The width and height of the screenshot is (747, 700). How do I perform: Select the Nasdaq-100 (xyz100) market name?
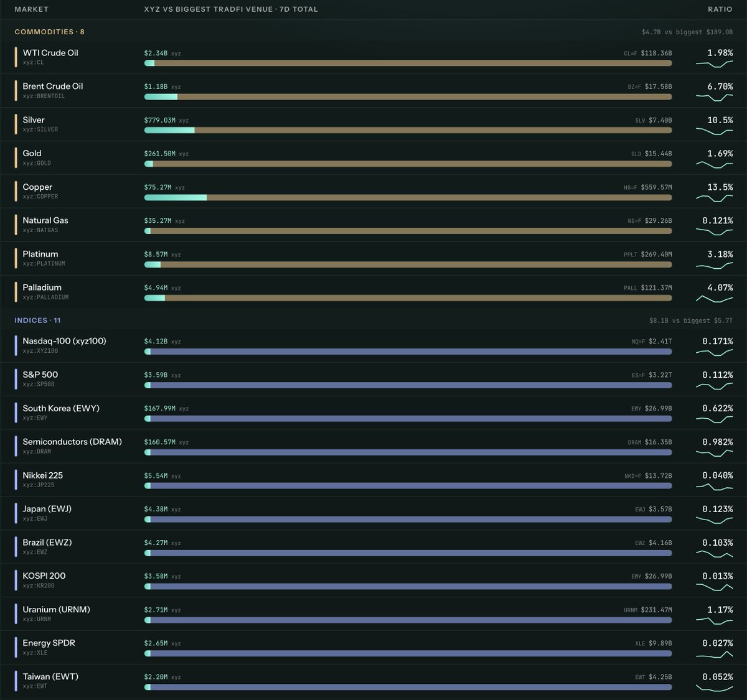[65, 341]
